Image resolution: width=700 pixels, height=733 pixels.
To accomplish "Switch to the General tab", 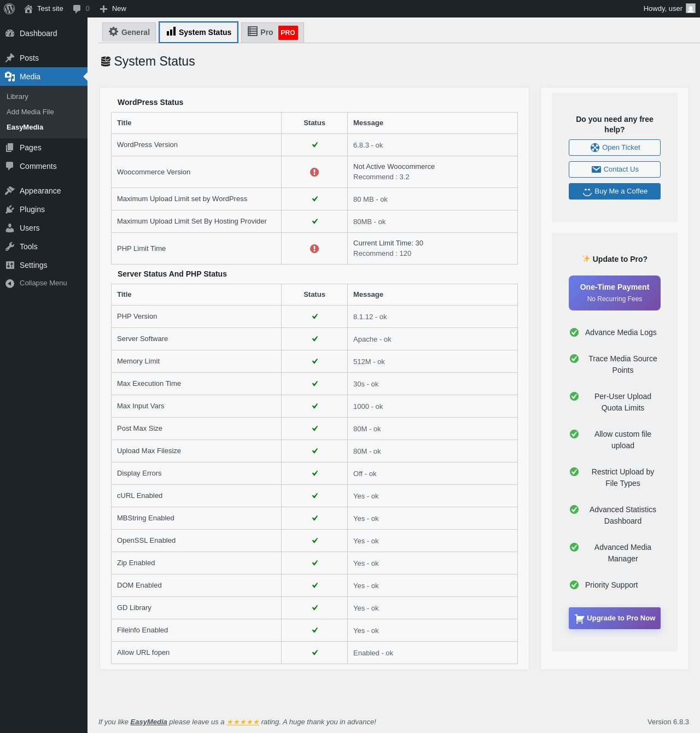I will coord(129,32).
